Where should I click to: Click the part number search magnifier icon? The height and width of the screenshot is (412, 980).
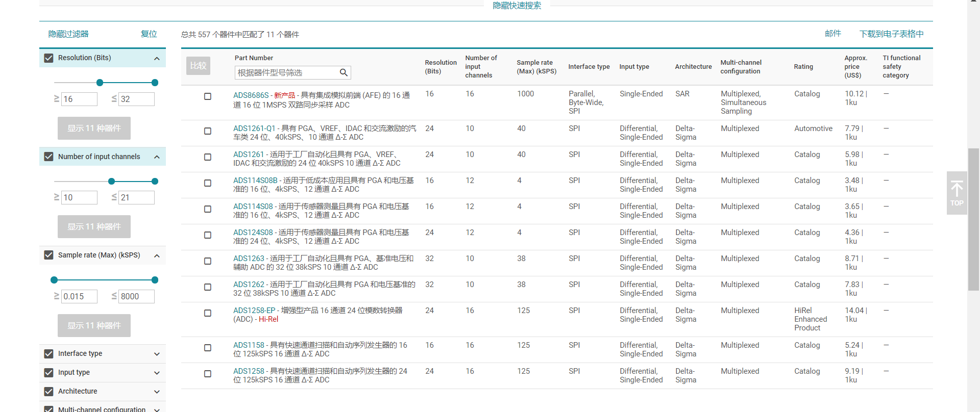coord(344,72)
